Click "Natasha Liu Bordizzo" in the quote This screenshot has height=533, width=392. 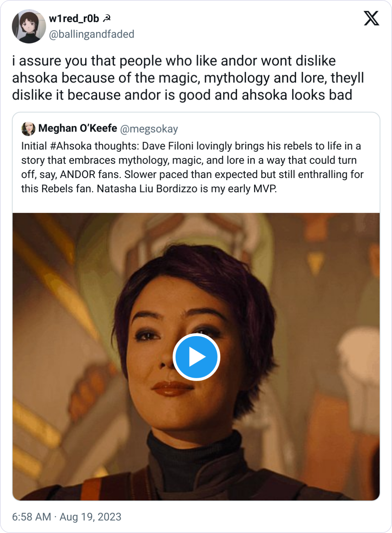147,189
